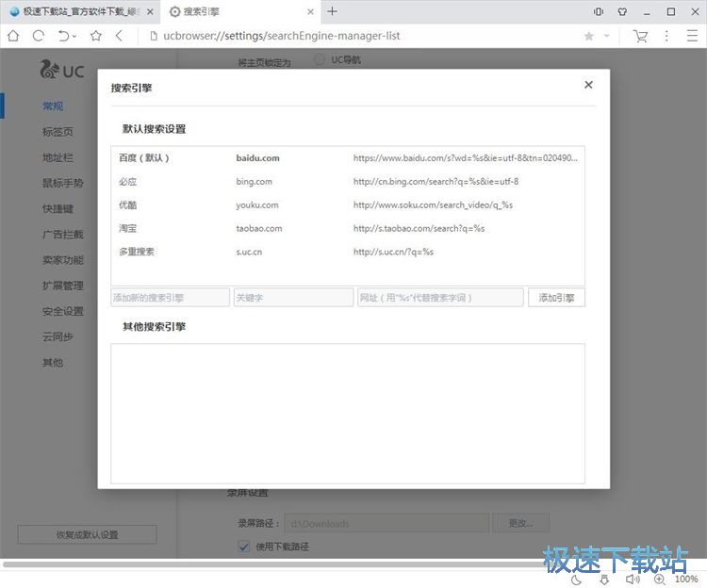Select the 优酷 search engine row
This screenshot has height=588, width=707.
[x=348, y=205]
